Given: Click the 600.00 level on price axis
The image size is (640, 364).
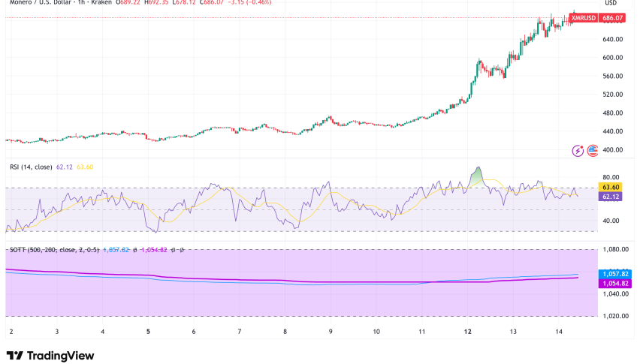Looking at the screenshot, I should (x=614, y=58).
